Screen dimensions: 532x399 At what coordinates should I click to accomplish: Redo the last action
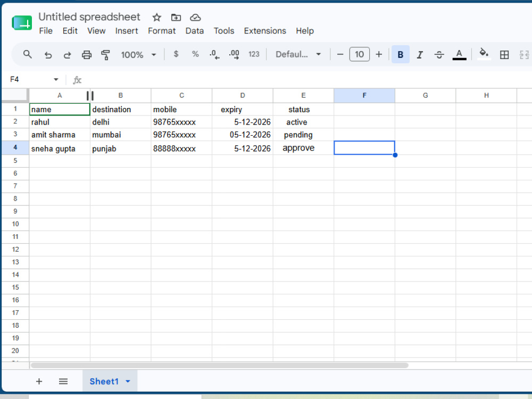click(67, 55)
